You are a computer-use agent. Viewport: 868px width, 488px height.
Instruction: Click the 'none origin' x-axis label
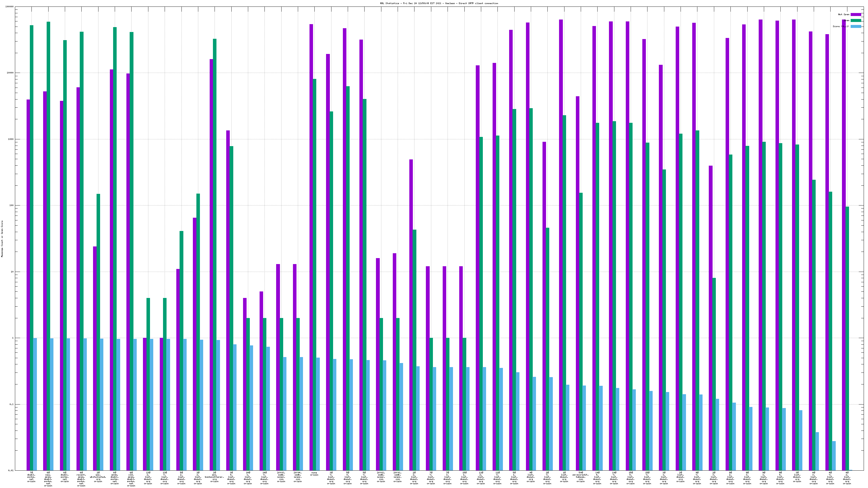pos(314,474)
